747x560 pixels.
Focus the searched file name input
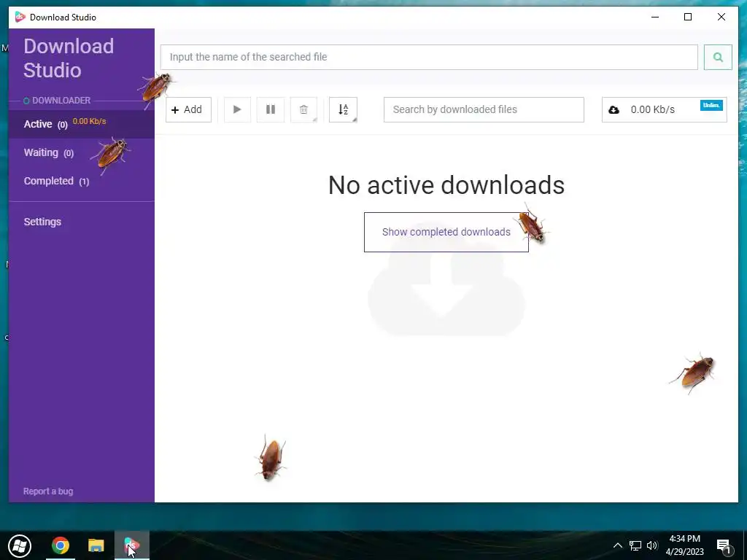(429, 57)
